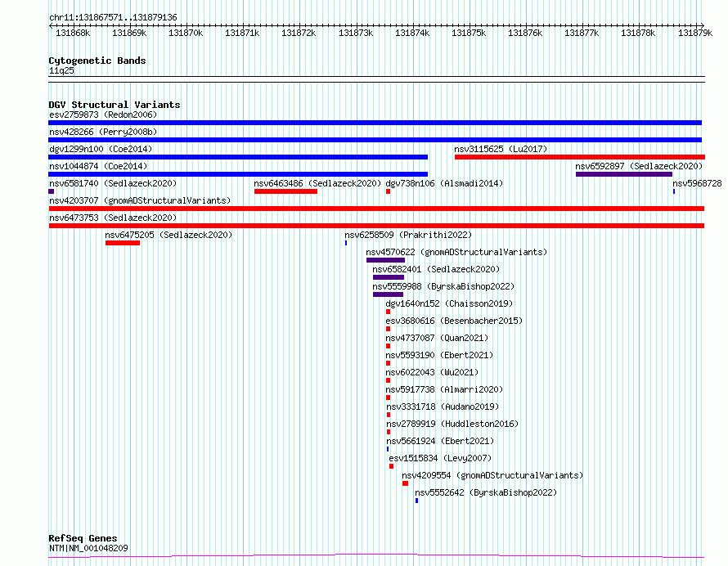The image size is (728, 566).
Task: Open the nsv5559988 (ByrskaBishop2022) label
Action: pos(443,286)
